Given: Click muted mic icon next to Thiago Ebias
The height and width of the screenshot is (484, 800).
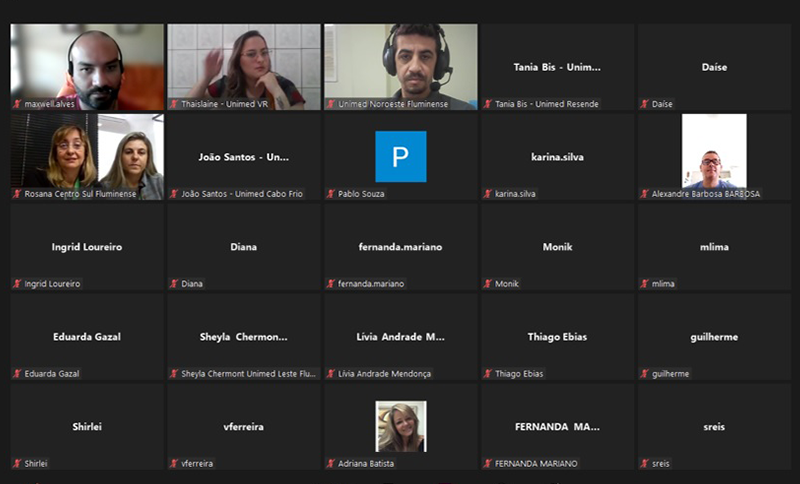Looking at the screenshot, I should pyautogui.click(x=488, y=374).
